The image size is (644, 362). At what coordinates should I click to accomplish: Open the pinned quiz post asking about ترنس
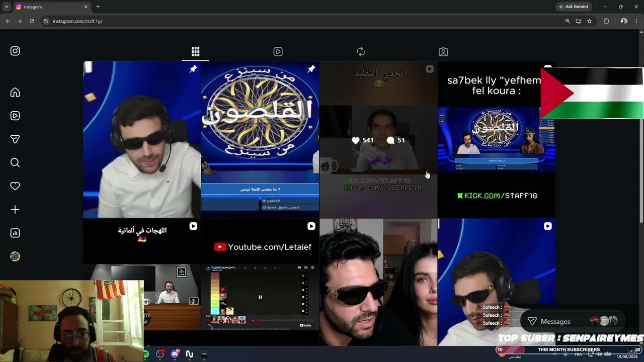pyautogui.click(x=260, y=140)
